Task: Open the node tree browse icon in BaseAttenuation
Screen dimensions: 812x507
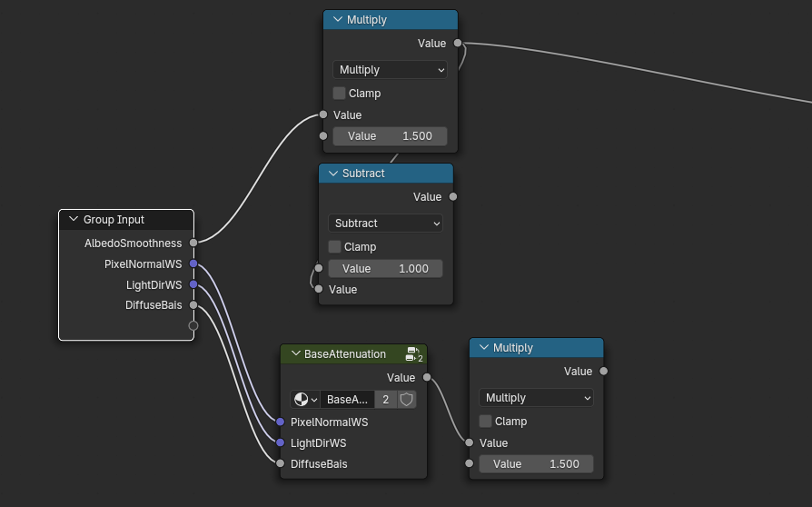Action: pos(305,400)
